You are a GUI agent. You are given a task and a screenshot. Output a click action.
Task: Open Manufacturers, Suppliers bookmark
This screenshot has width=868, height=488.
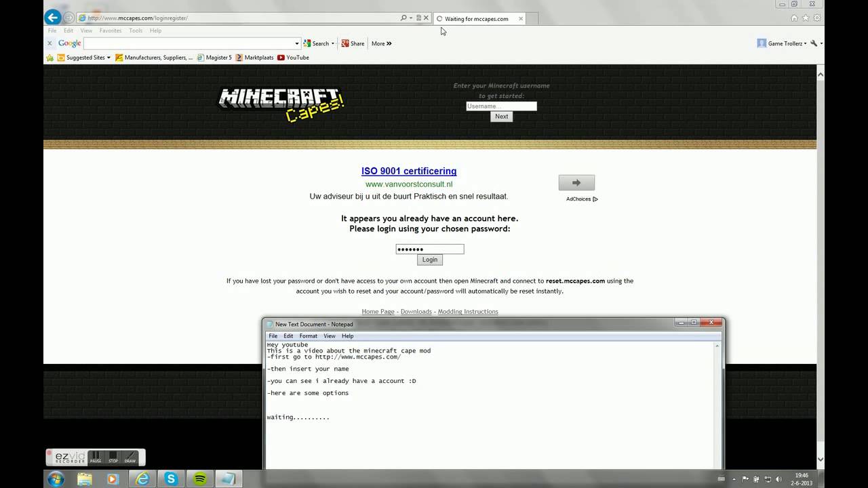click(154, 58)
